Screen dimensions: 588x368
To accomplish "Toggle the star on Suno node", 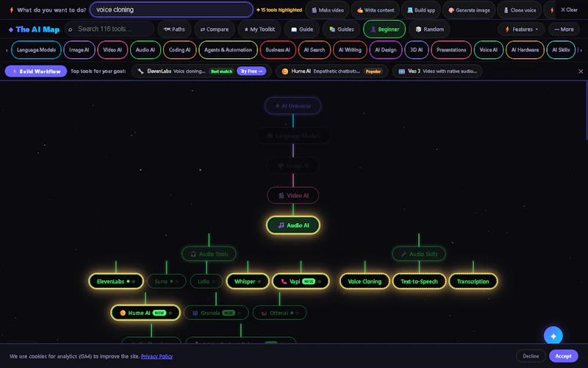I will click(x=177, y=282).
